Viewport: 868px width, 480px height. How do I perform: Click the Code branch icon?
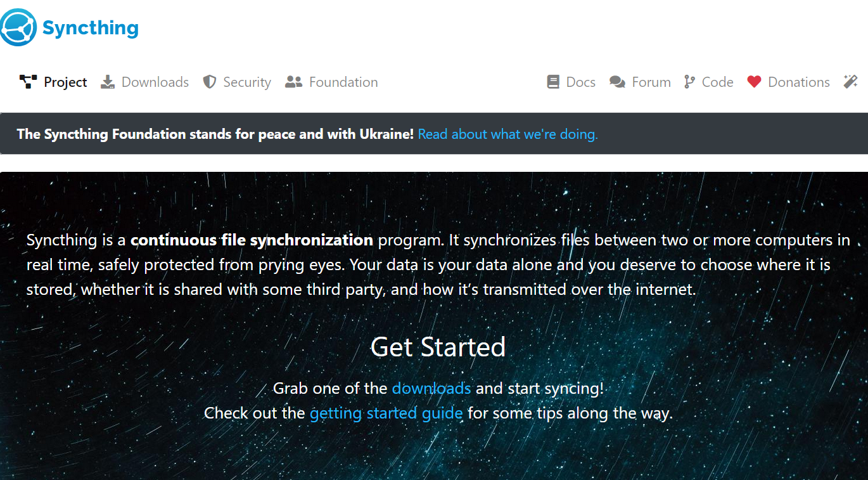click(689, 82)
